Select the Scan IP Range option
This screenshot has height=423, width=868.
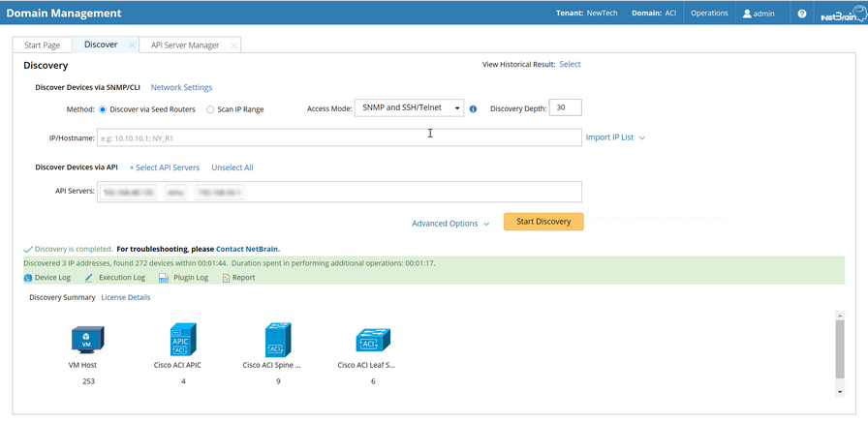(x=210, y=109)
